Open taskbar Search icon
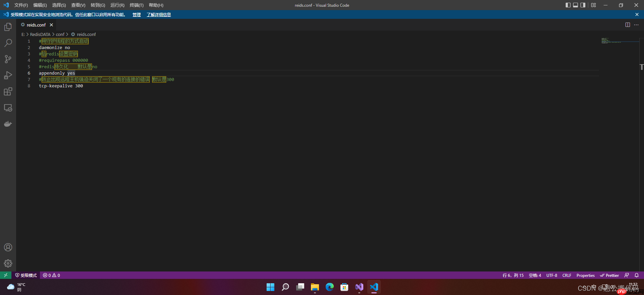This screenshot has height=295, width=644. point(285,287)
